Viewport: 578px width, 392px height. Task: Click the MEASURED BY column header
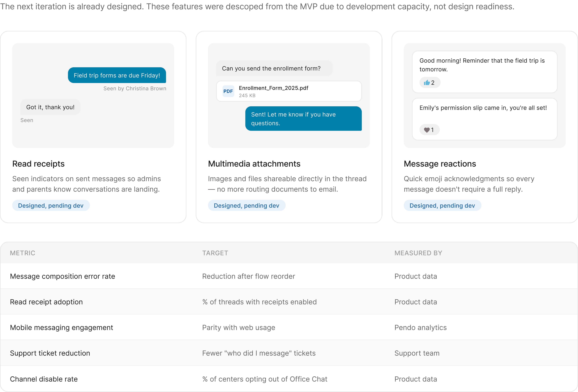[418, 253]
